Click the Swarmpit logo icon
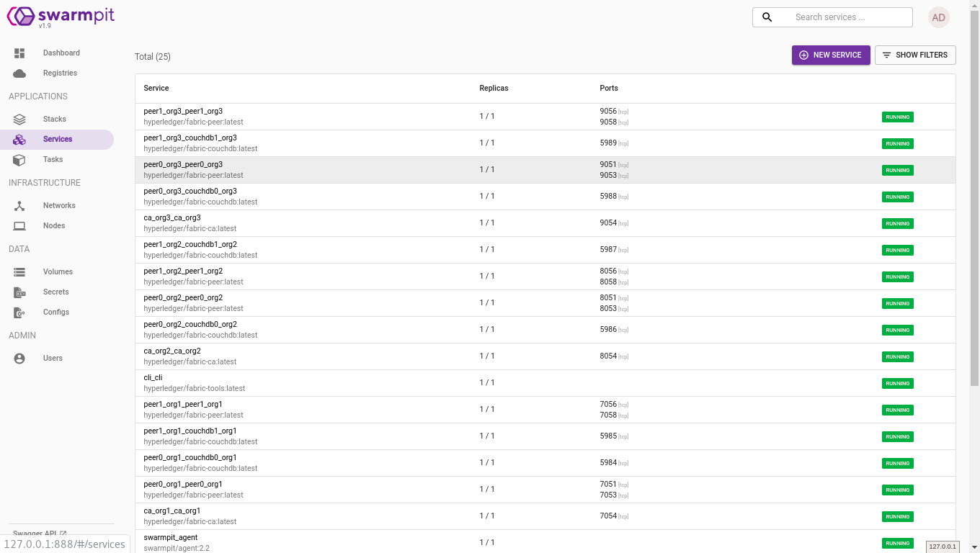980x553 pixels. pyautogui.click(x=20, y=17)
